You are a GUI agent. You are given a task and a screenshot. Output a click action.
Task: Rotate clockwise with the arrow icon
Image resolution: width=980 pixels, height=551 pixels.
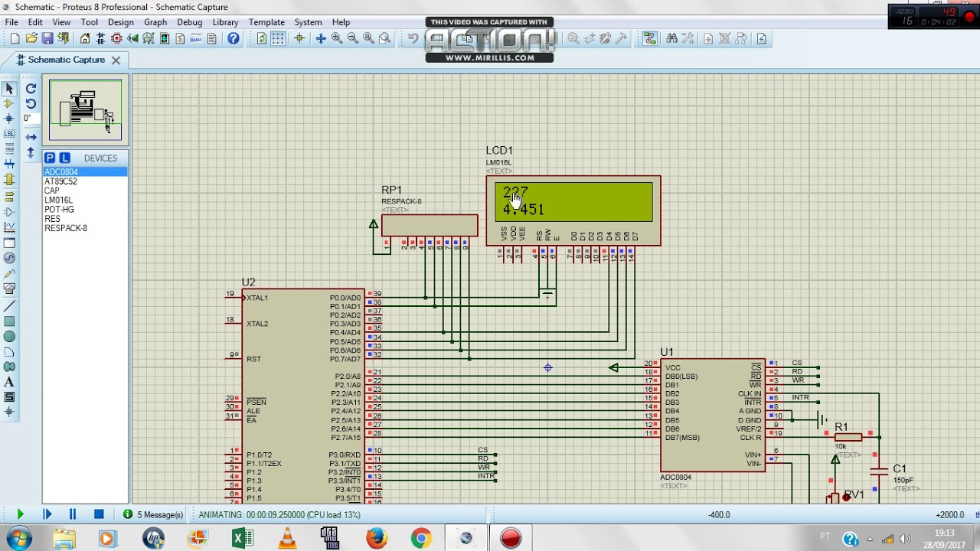tap(31, 89)
